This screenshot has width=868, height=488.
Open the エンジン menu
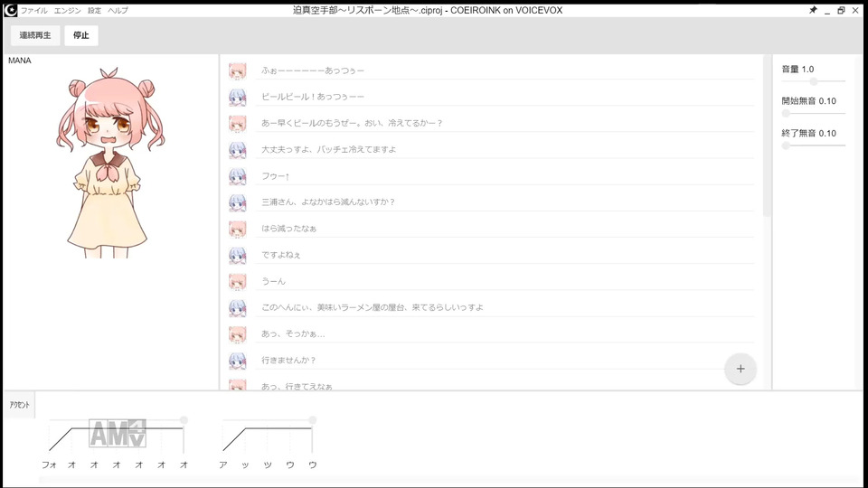[x=68, y=11]
